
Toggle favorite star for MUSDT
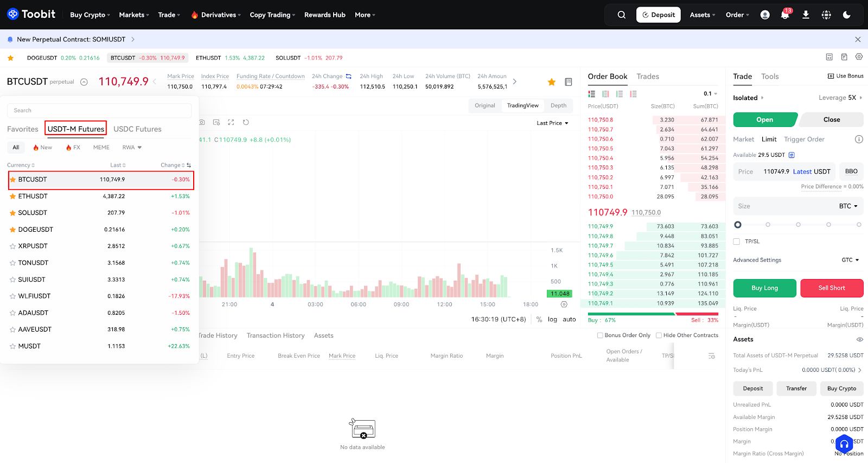click(12, 346)
